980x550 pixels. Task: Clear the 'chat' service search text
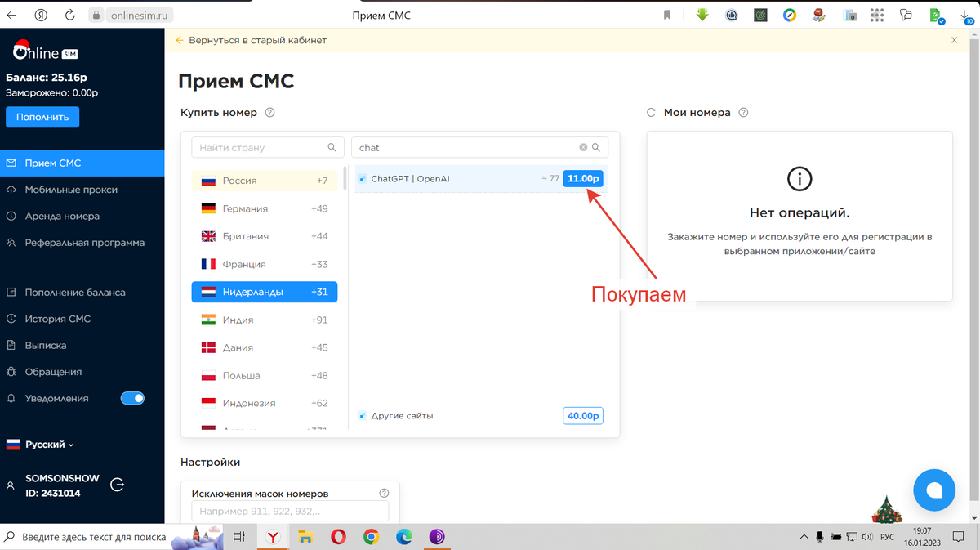pos(583,148)
